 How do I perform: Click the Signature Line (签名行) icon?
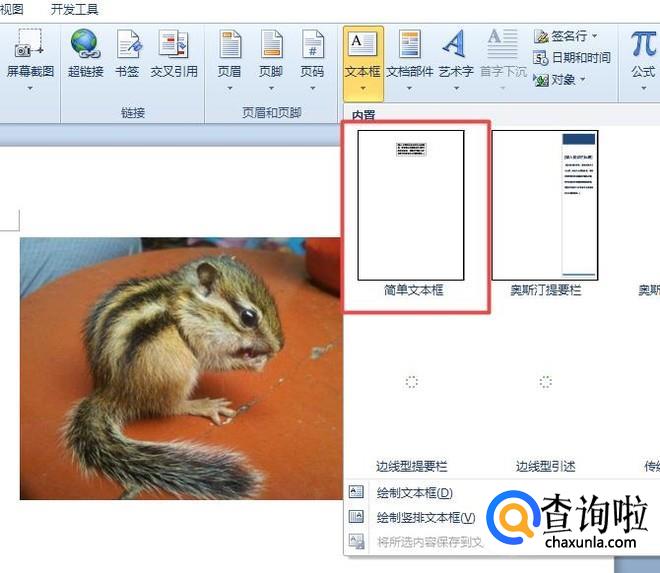click(x=540, y=37)
